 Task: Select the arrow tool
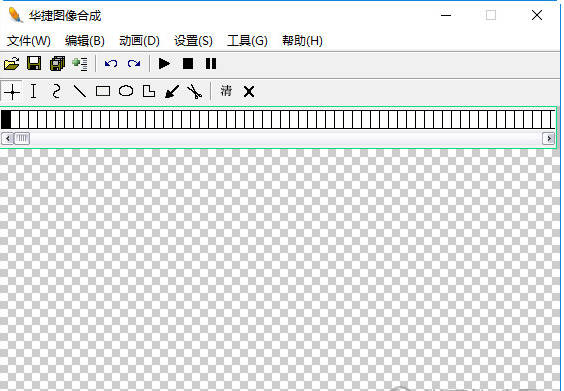point(172,91)
